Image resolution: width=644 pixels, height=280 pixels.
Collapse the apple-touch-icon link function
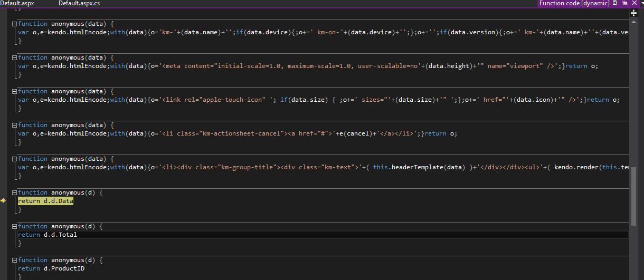14,92
